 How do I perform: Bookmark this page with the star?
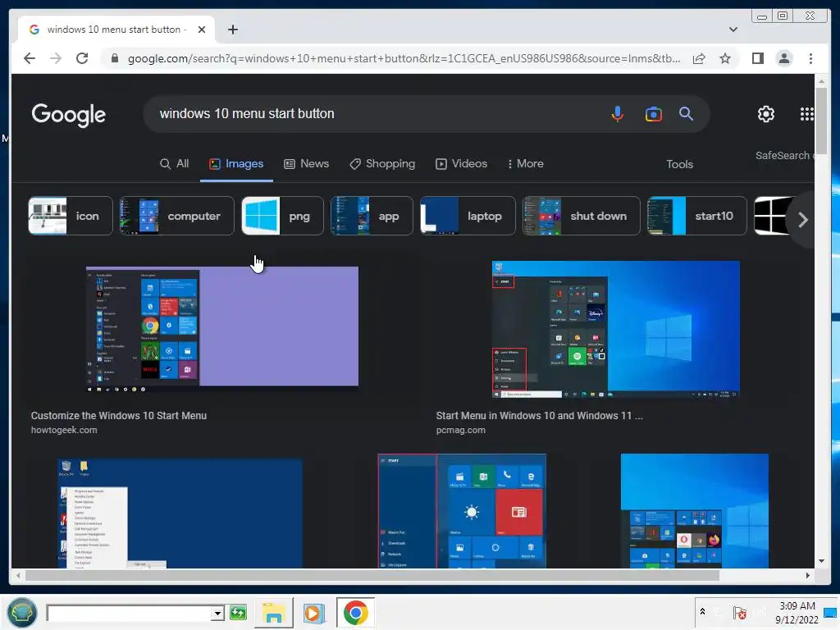[725, 58]
